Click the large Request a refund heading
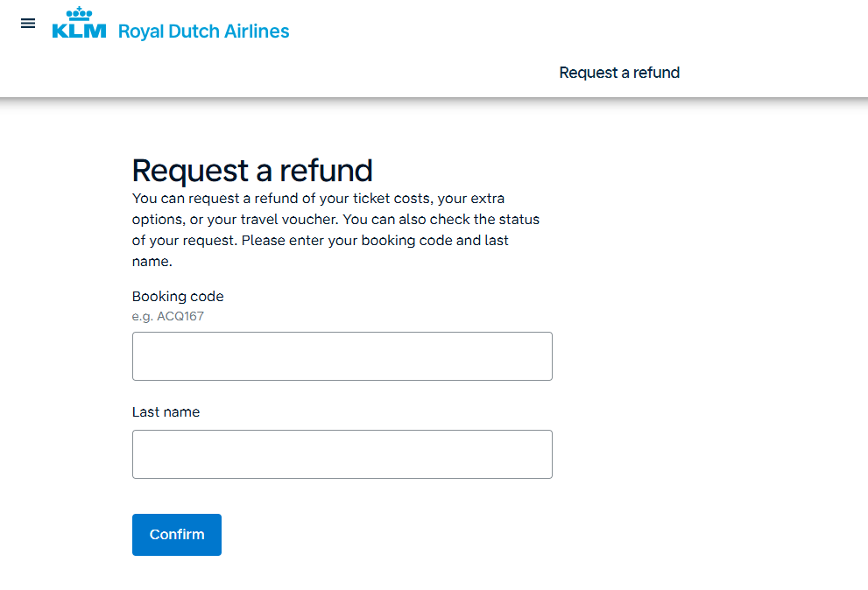Viewport: 868px width, 590px height. point(252,170)
